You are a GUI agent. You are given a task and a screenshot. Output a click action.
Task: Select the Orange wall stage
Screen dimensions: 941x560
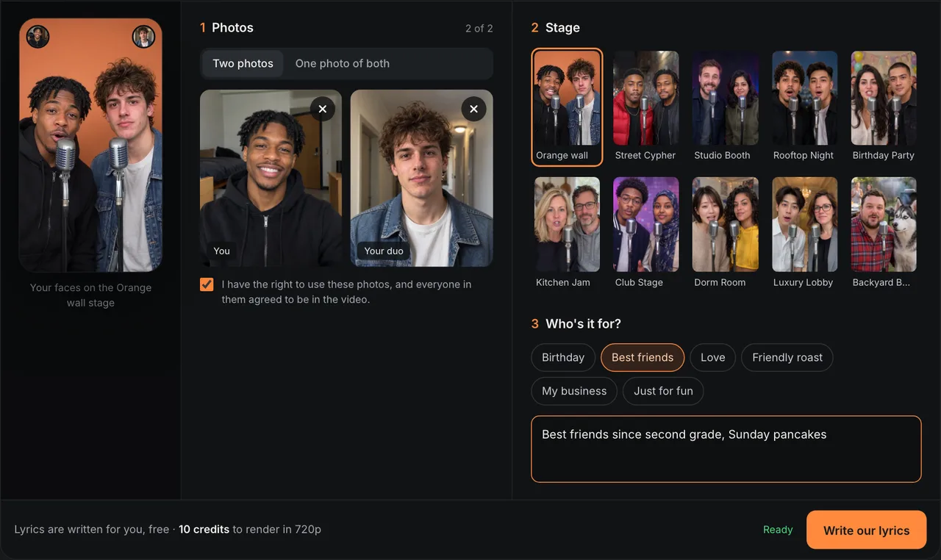567,107
